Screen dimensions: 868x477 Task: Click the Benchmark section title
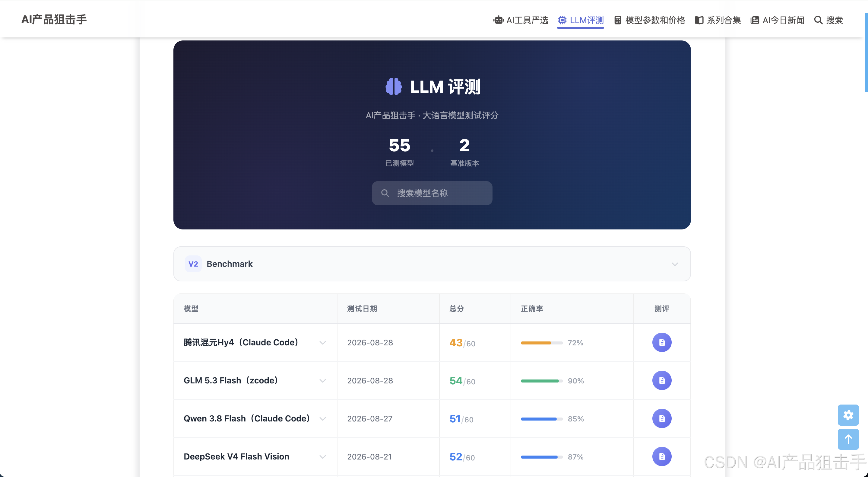point(230,264)
